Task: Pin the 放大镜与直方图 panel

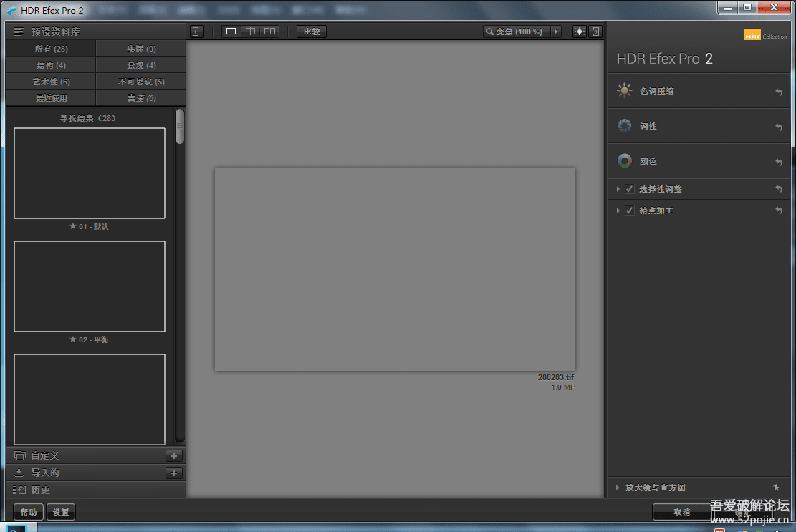Action: click(x=776, y=488)
